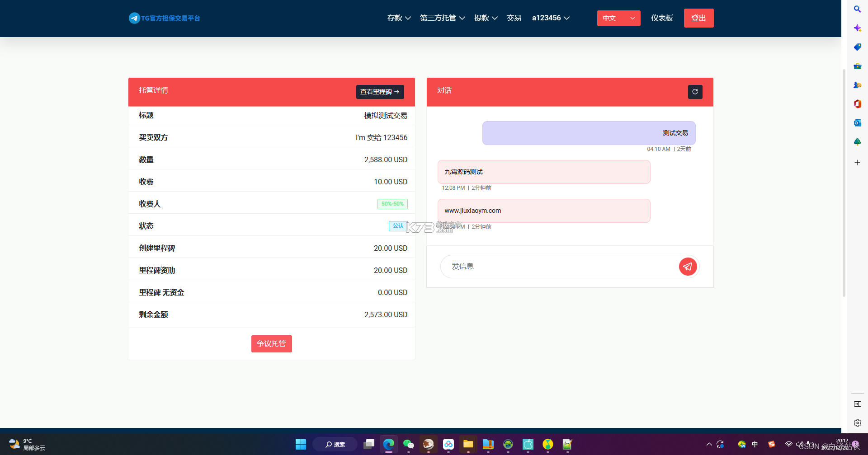The image size is (868, 455).
Task: Click the TG官方担保交易平台 logo
Action: [x=165, y=18]
